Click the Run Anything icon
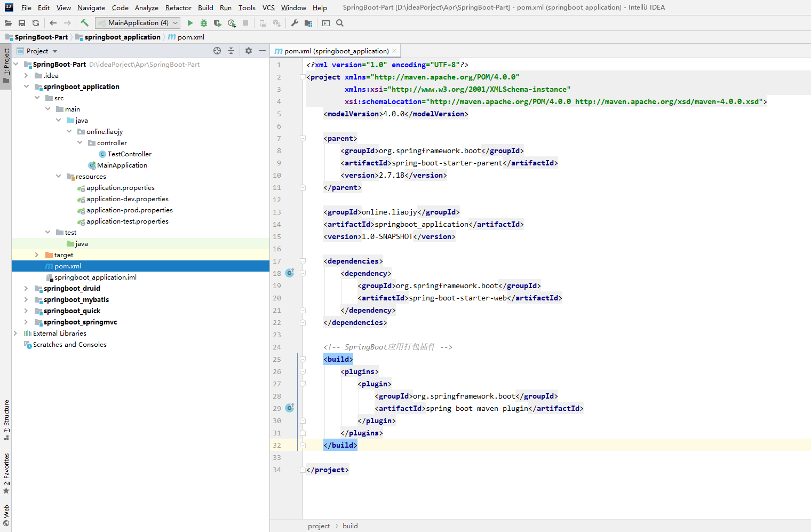811x532 pixels. pos(326,23)
